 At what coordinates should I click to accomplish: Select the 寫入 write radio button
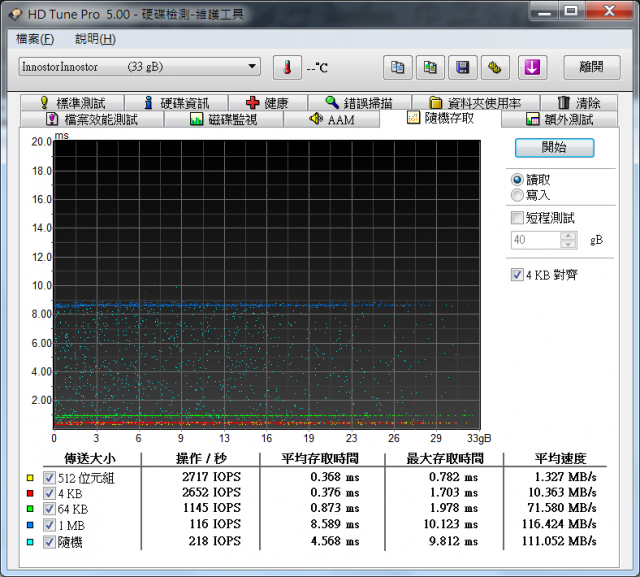coord(517,195)
